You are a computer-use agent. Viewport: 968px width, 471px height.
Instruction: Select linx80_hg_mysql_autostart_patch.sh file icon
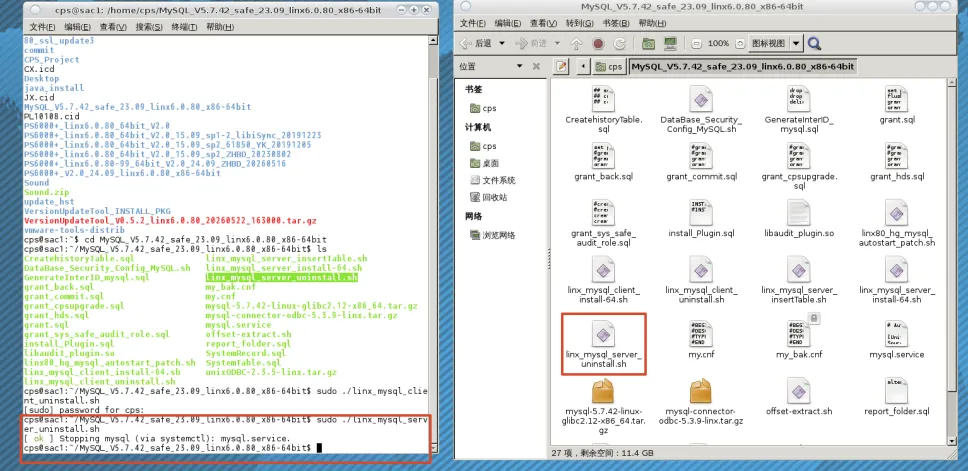[x=896, y=212]
